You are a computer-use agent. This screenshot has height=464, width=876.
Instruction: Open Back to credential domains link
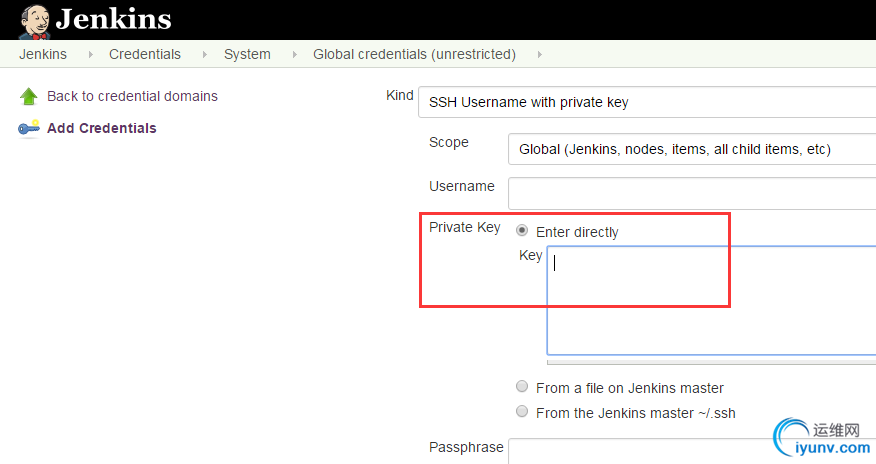click(132, 96)
